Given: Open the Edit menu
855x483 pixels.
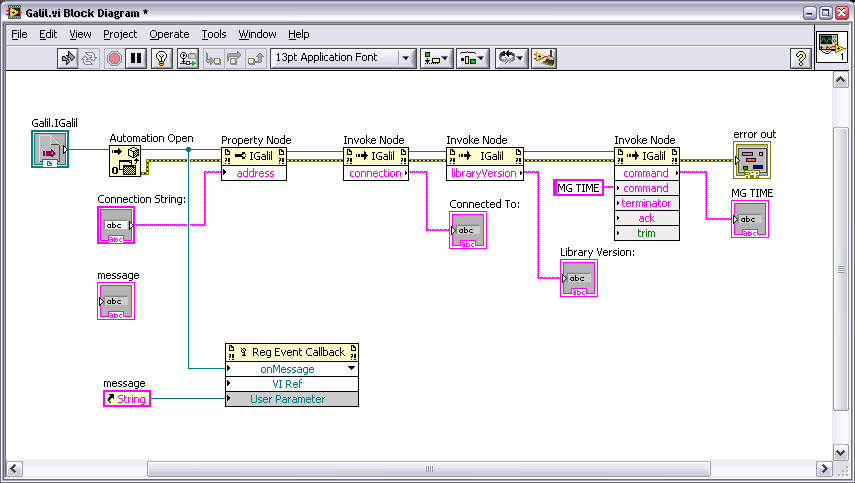Looking at the screenshot, I should pyautogui.click(x=48, y=34).
